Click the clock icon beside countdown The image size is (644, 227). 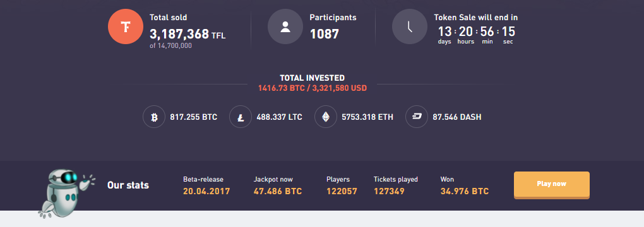pos(410,26)
